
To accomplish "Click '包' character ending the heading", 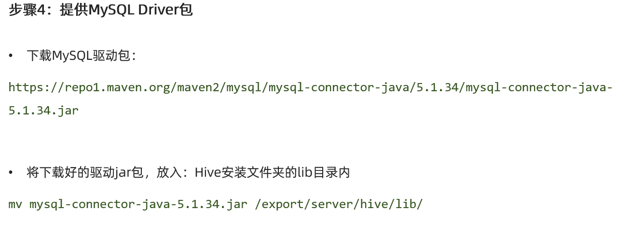I will [186, 10].
